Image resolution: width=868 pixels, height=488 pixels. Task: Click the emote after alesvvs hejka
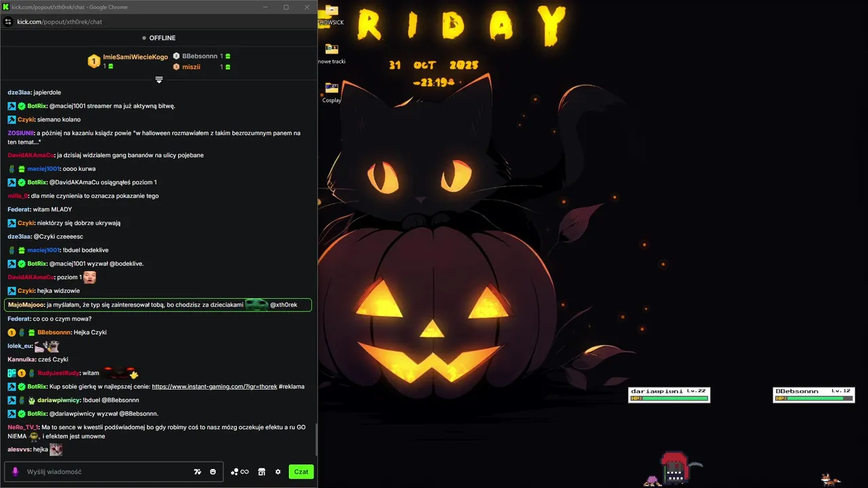(56, 449)
